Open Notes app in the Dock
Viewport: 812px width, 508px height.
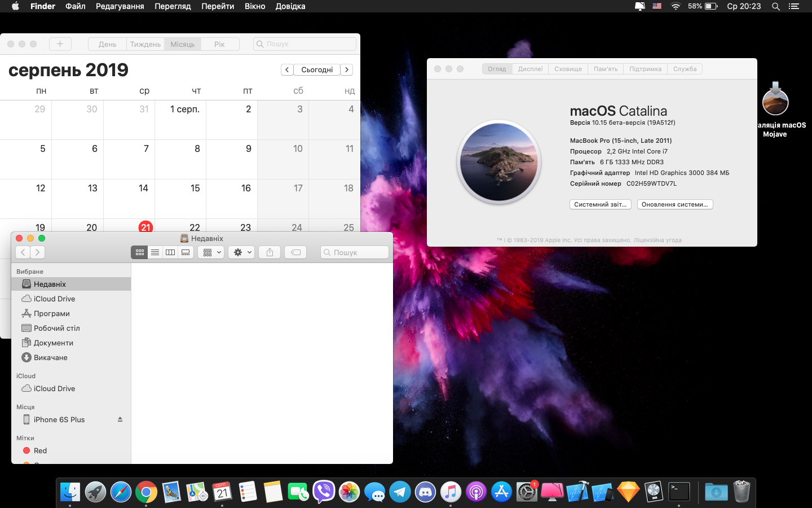tap(273, 492)
